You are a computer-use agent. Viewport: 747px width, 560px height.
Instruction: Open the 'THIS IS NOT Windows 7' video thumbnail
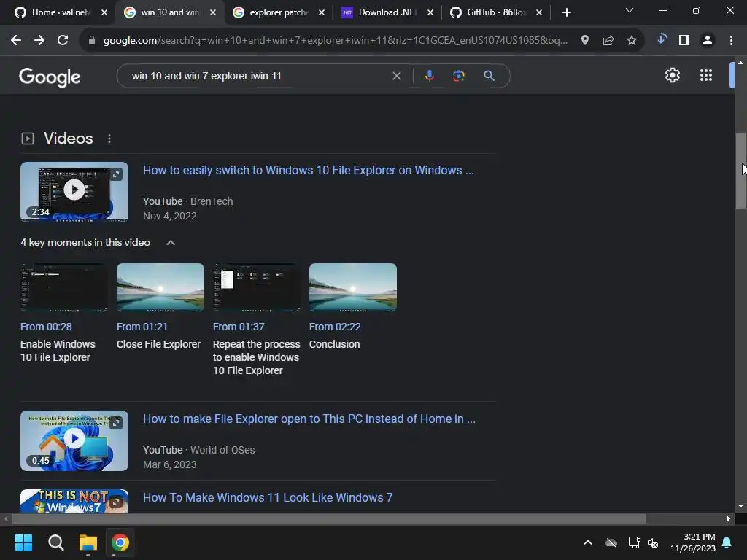[74, 501]
